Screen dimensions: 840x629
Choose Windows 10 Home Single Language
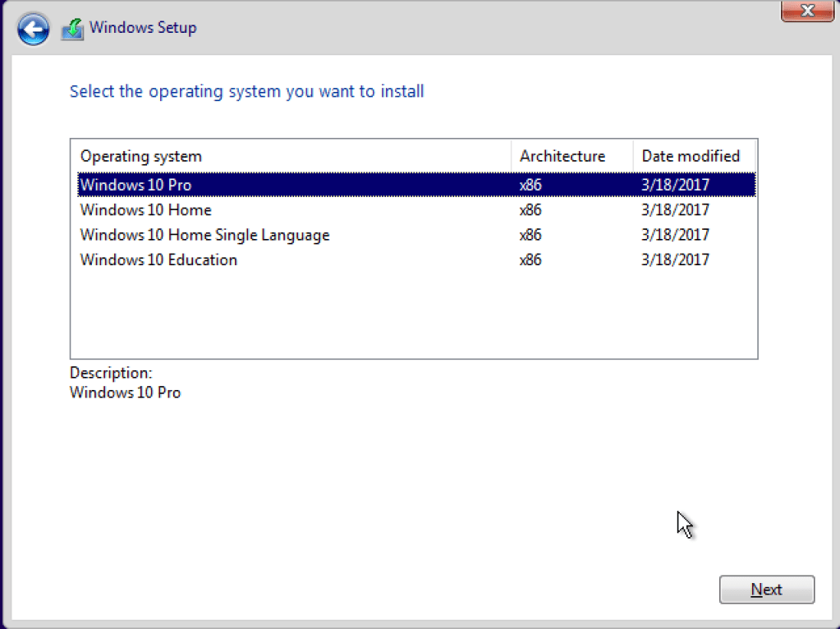(x=204, y=235)
